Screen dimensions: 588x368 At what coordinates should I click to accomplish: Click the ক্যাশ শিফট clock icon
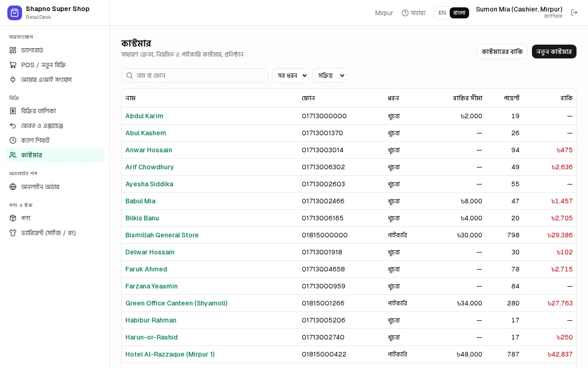tap(13, 140)
